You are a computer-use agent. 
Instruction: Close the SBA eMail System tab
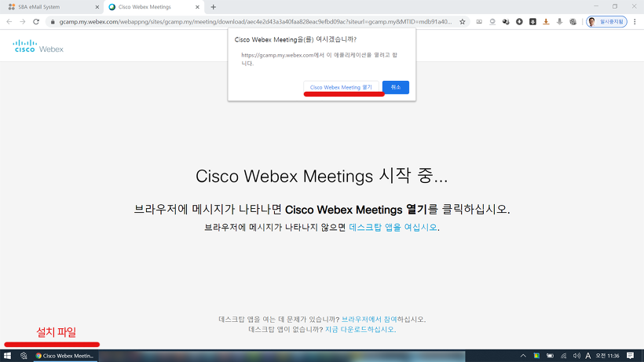97,7
